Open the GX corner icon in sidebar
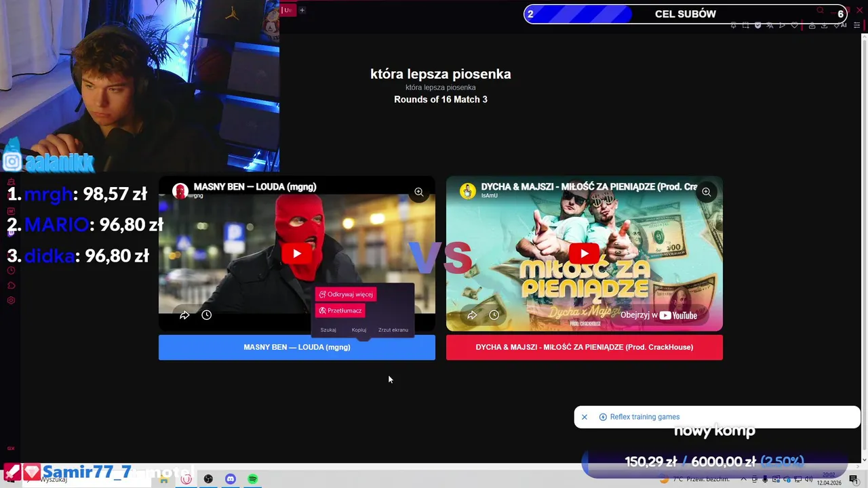Viewport: 868px width, 488px height. 11,448
